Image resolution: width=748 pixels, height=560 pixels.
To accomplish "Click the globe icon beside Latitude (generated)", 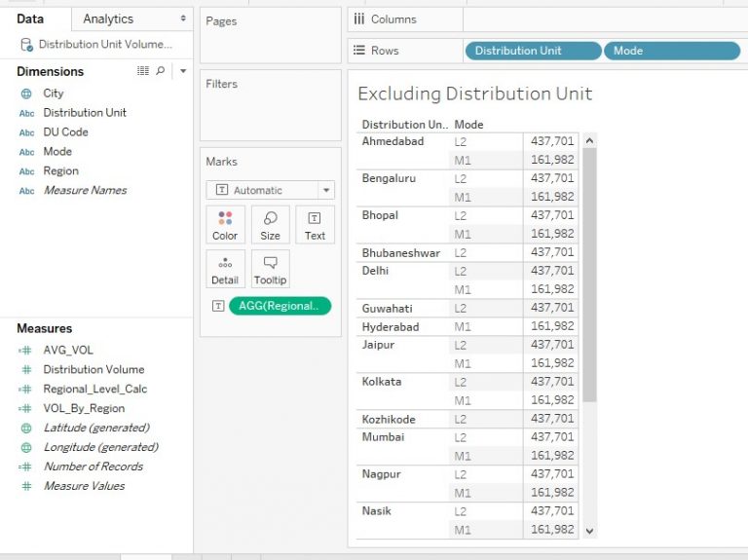I will (26, 429).
